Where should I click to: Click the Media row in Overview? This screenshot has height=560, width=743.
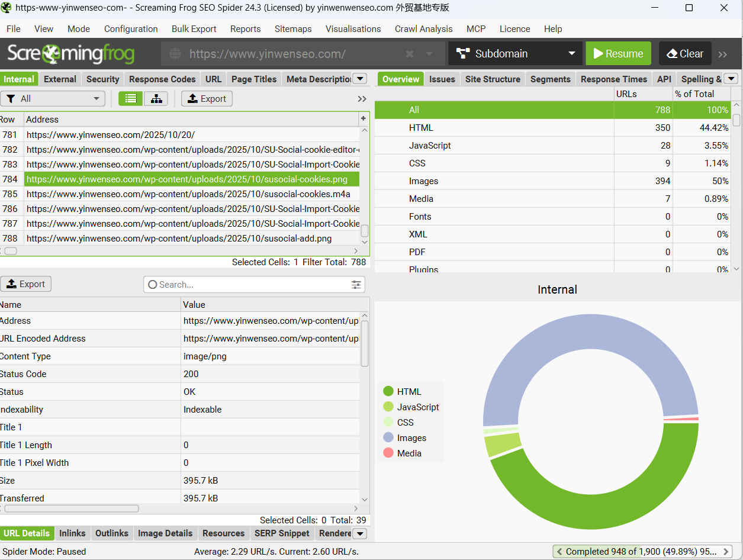pos(553,199)
